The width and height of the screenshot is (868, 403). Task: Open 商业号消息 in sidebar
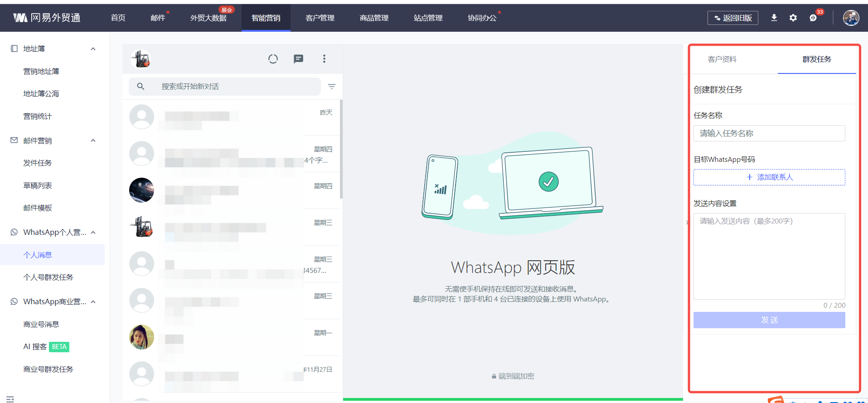coord(41,324)
